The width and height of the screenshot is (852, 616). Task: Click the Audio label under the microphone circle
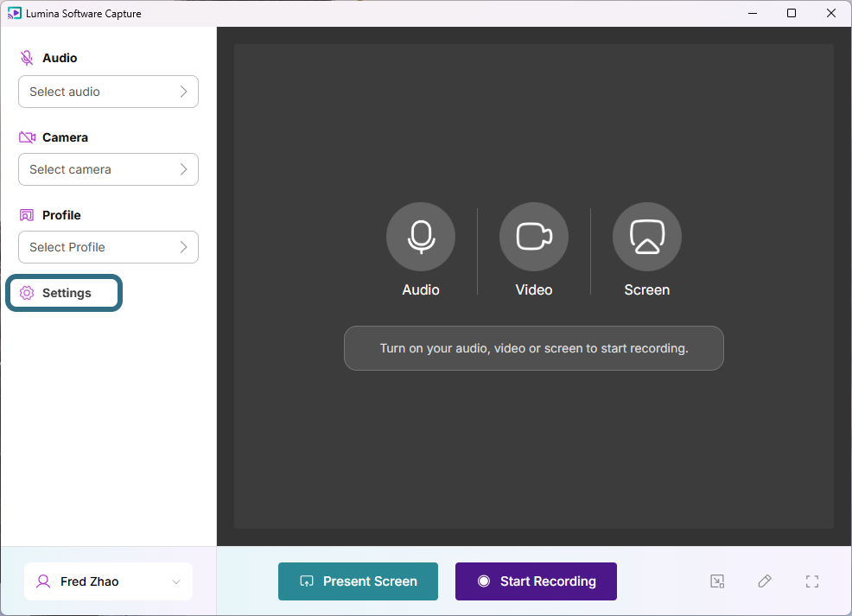[x=421, y=290]
